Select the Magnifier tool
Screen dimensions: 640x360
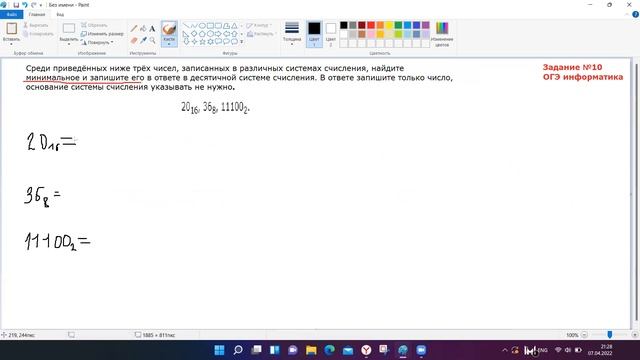click(x=152, y=40)
